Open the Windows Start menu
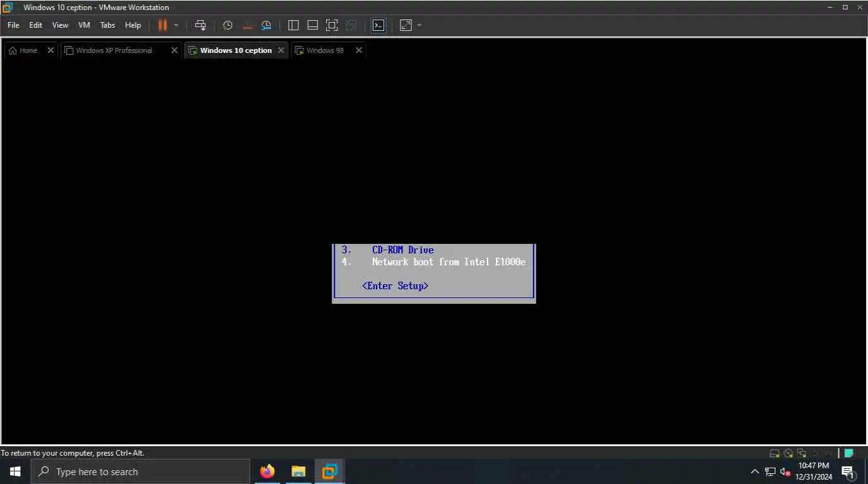Image resolution: width=868 pixels, height=484 pixels. (x=15, y=471)
